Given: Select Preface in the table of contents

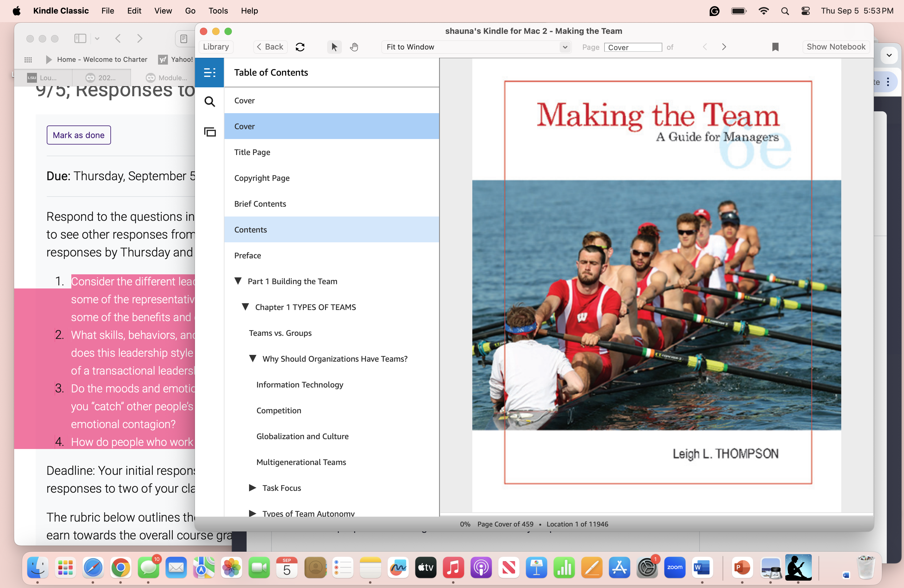Looking at the screenshot, I should click(247, 255).
